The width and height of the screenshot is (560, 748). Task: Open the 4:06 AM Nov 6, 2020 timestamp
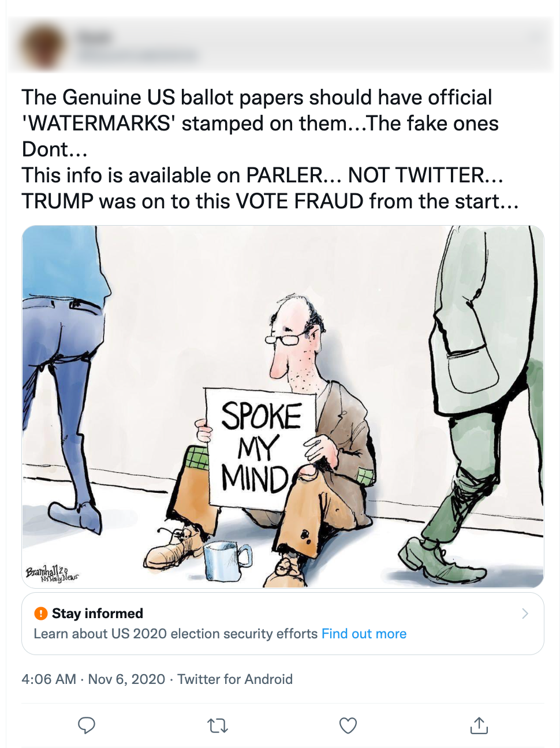point(93,679)
